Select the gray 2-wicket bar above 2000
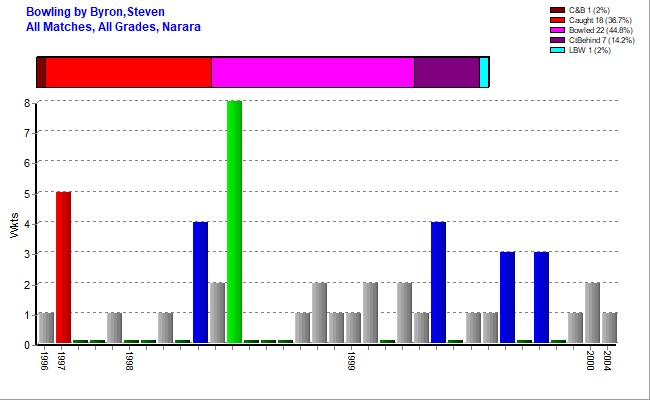This screenshot has width=650, height=400. point(592,313)
